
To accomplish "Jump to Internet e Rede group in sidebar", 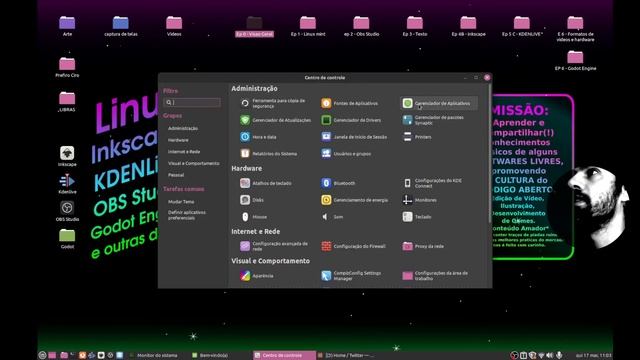I will [x=184, y=151].
